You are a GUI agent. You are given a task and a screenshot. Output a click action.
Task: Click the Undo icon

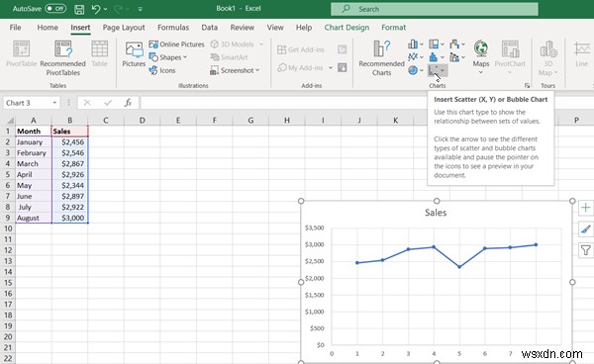(96, 9)
